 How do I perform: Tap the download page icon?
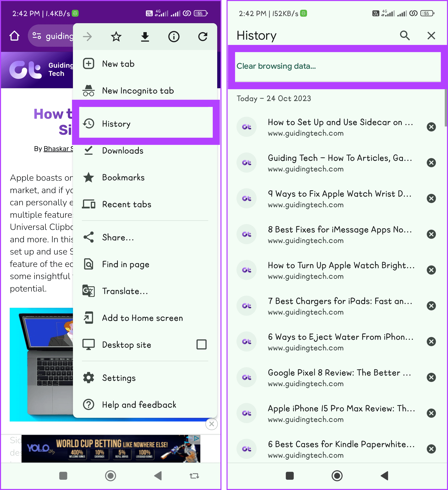pos(145,37)
